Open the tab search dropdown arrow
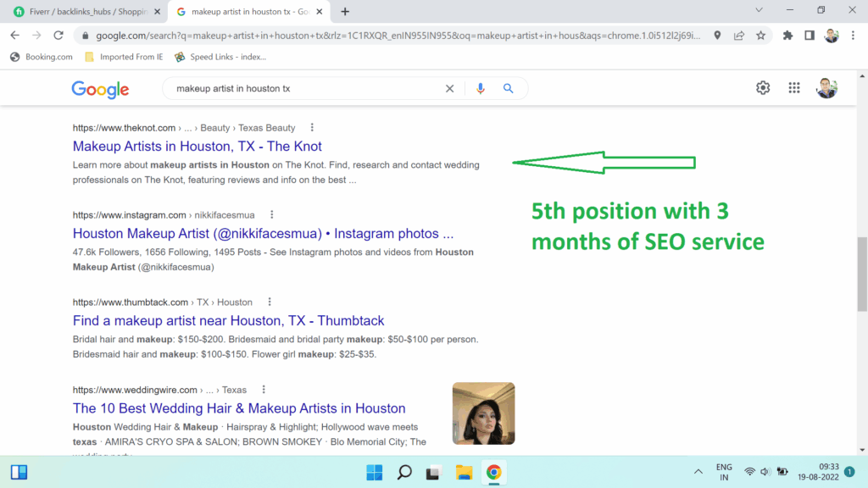Screen dimensions: 868x488 point(759,10)
